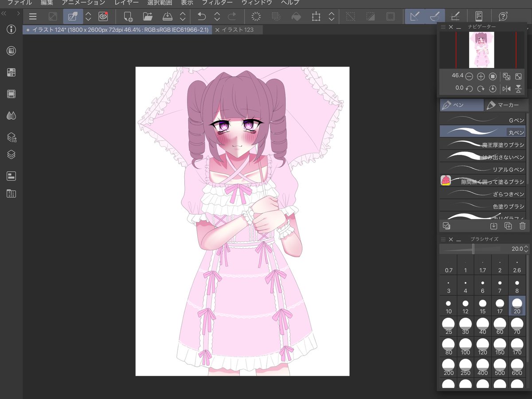Screen dimensions: 532x399
Task: Open the Clip Studio launcher icon
Action: [103, 17]
